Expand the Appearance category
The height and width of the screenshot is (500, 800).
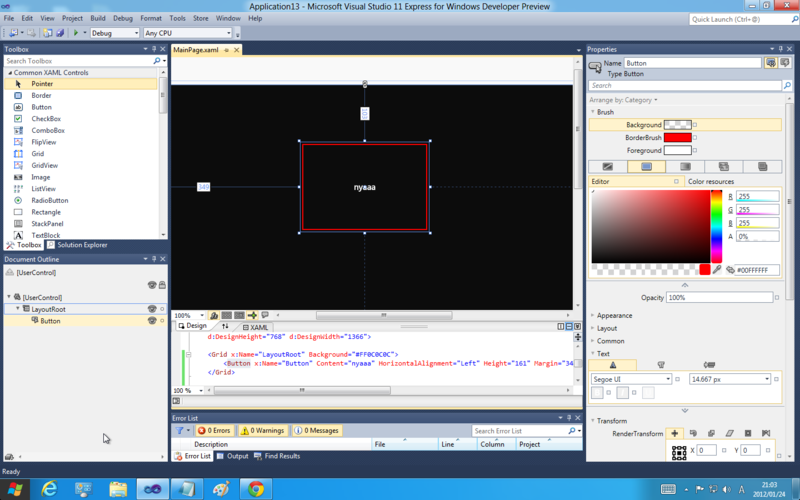(593, 316)
